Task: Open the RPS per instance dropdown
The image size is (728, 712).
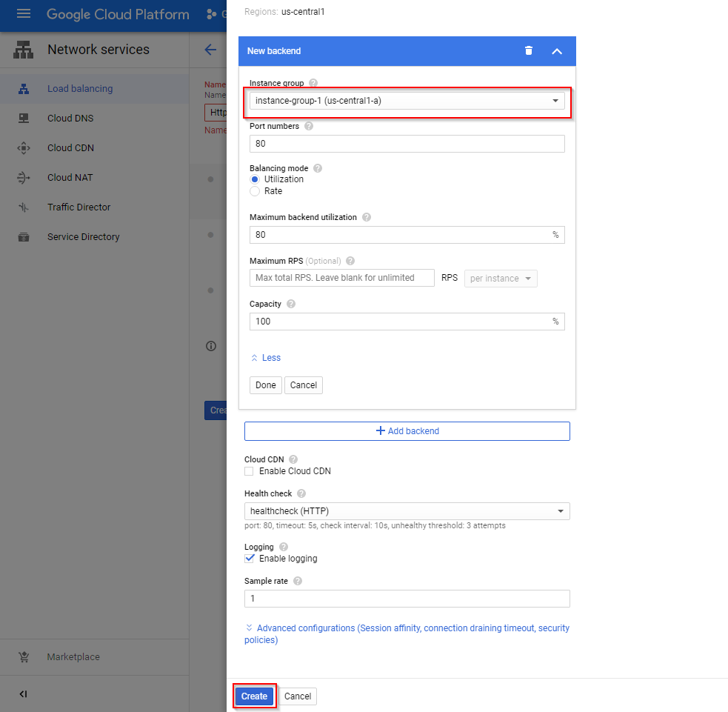Action: [501, 279]
